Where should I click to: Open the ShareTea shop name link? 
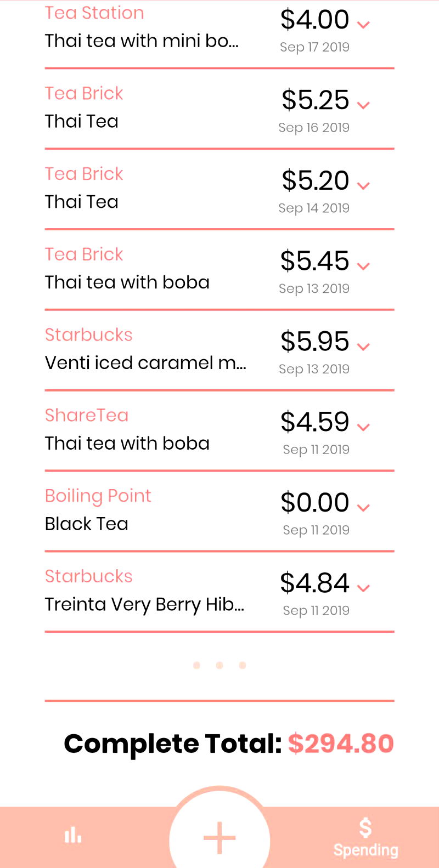point(87,415)
